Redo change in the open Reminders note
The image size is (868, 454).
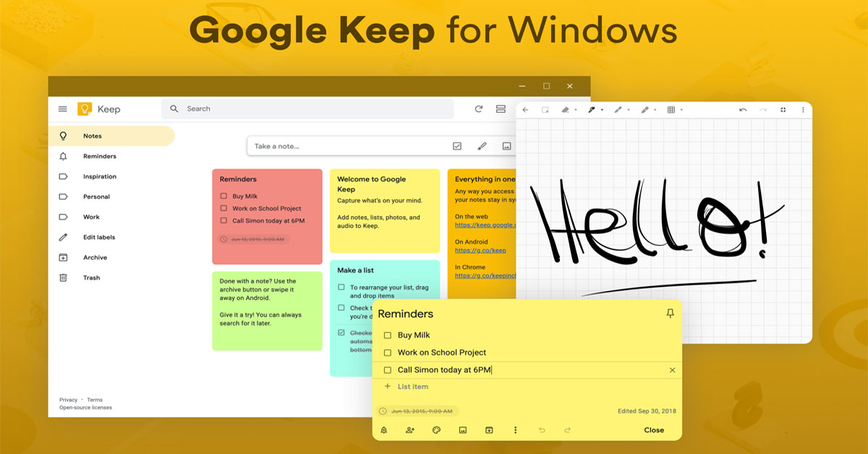click(x=568, y=430)
